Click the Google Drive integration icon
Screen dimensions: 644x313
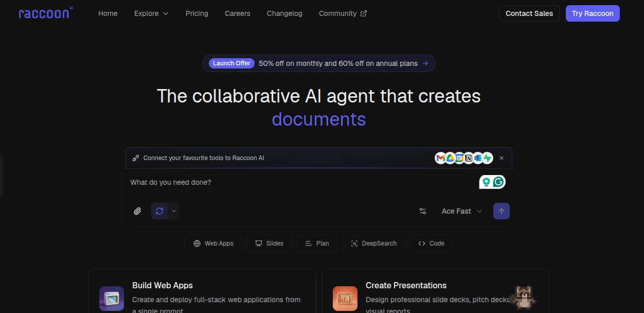tap(450, 158)
